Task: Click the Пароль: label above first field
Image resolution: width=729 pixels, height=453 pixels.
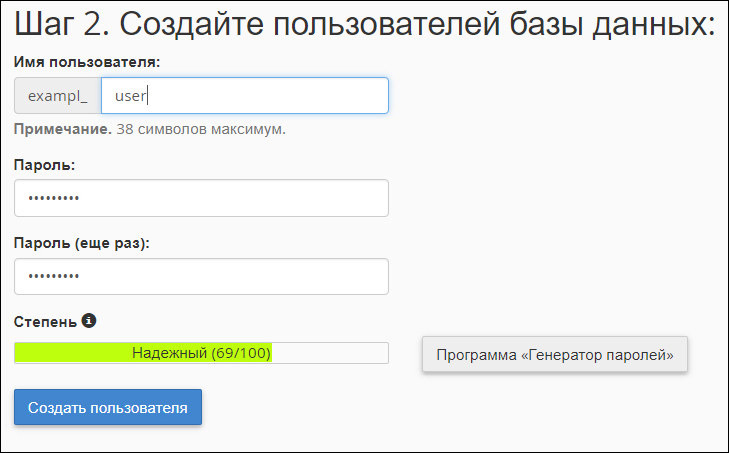Action: (x=45, y=164)
